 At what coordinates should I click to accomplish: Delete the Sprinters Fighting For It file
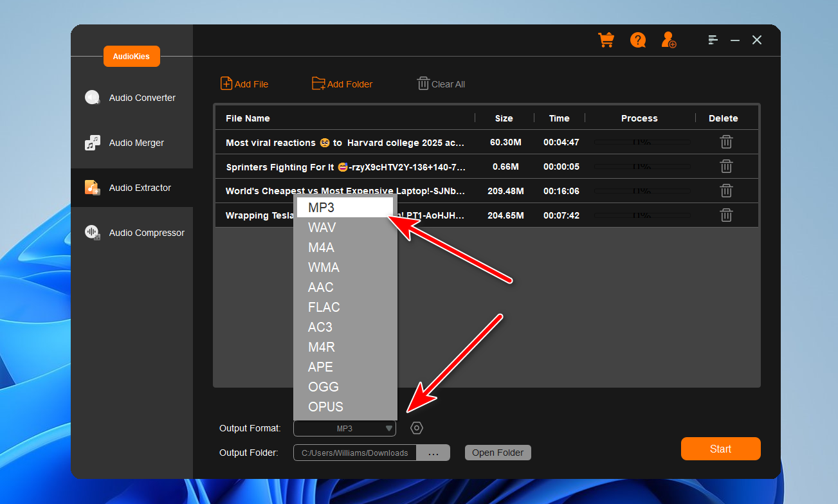click(725, 166)
